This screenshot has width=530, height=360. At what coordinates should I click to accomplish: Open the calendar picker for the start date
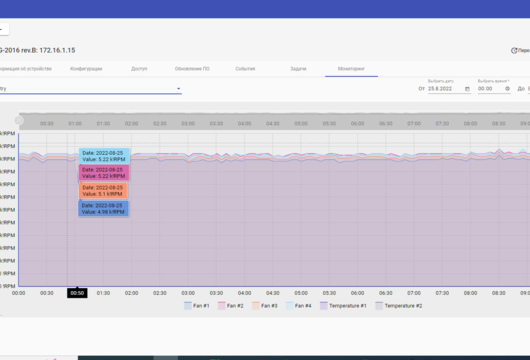(467, 89)
